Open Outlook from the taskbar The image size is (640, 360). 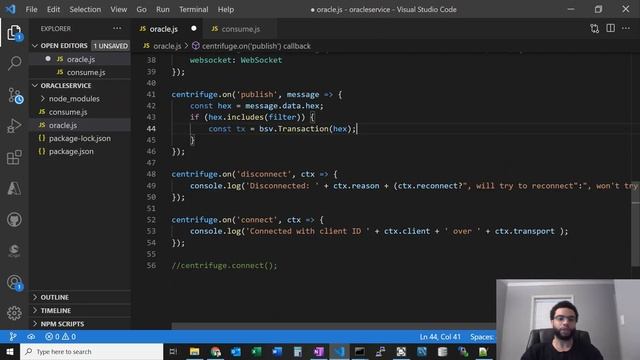[236, 351]
